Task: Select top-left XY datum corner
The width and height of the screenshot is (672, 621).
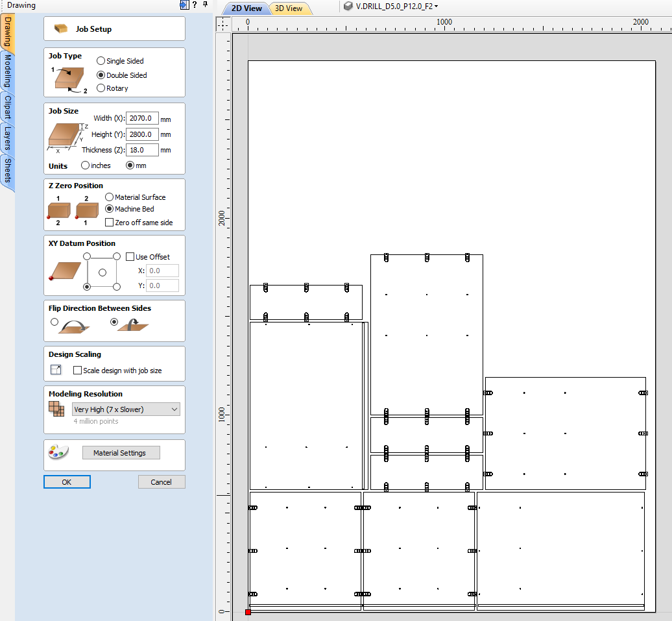Action: (87, 256)
